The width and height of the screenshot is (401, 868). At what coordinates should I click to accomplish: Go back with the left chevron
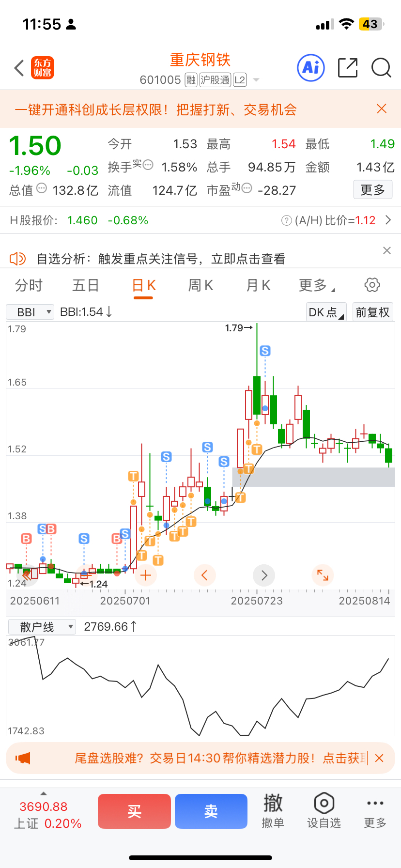click(x=19, y=68)
